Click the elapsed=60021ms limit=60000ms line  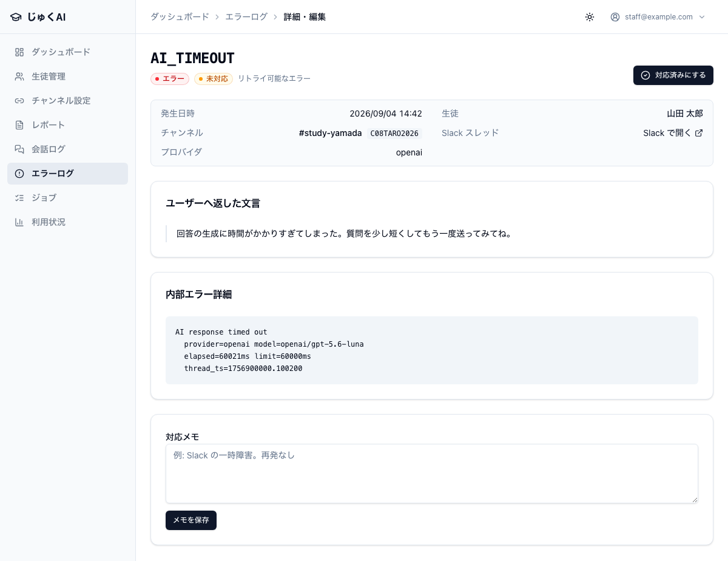point(248,356)
